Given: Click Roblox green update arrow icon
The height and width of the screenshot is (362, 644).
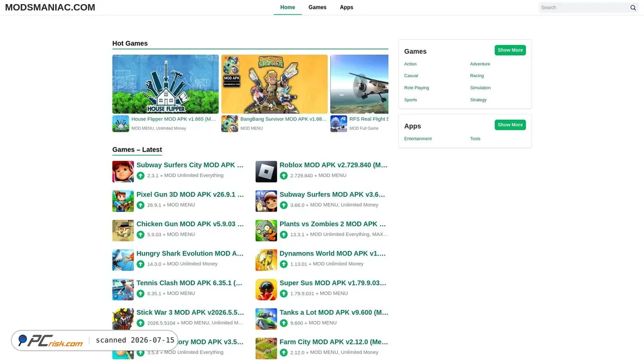Looking at the screenshot, I should 284,175.
